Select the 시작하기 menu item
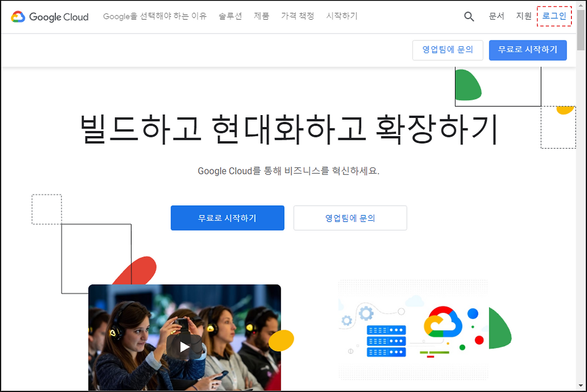 [x=342, y=16]
